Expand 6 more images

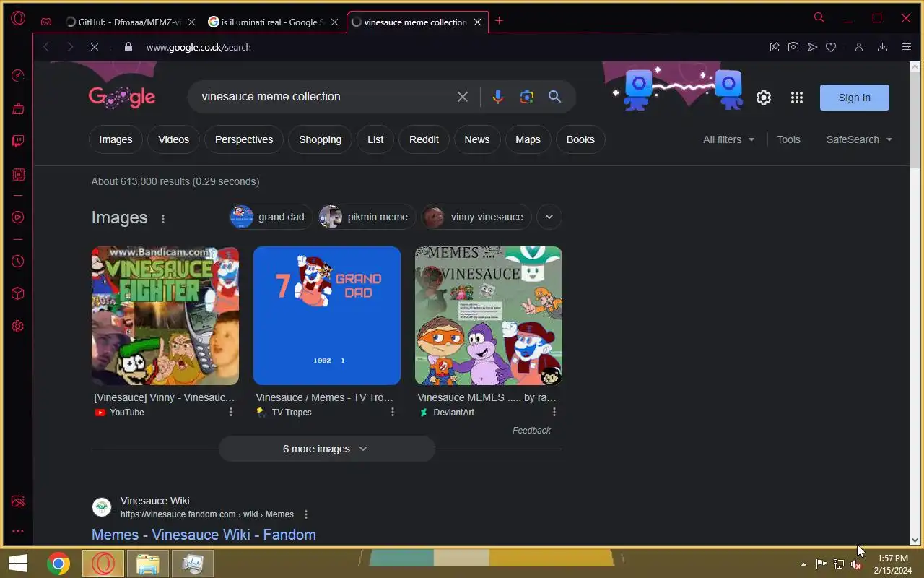click(326, 449)
